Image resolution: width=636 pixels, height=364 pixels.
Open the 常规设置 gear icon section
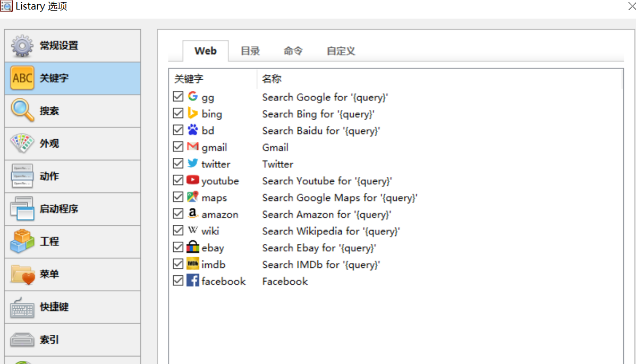tap(22, 46)
